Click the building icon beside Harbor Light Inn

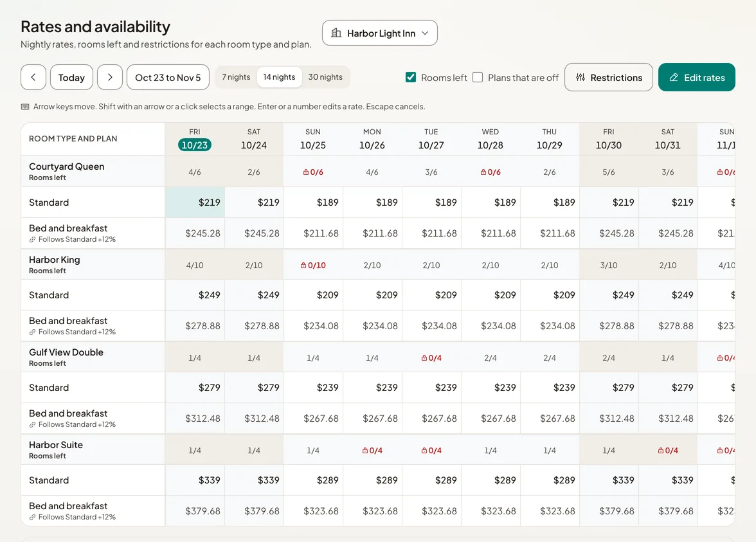336,33
